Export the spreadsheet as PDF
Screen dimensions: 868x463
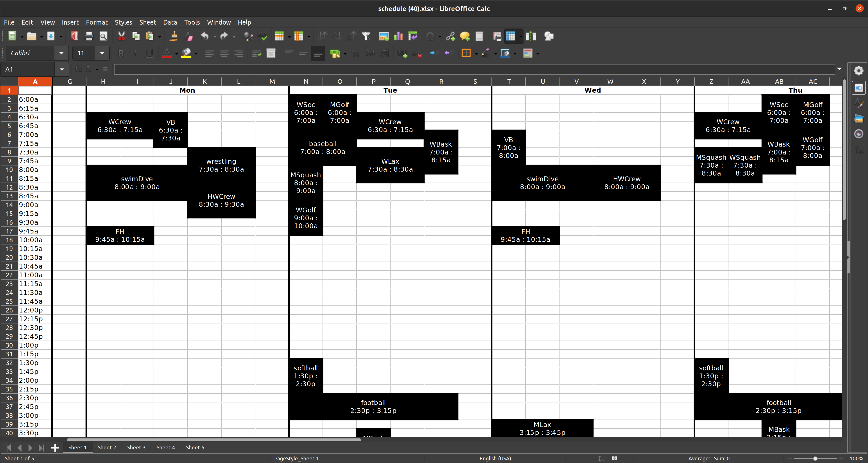pos(74,36)
